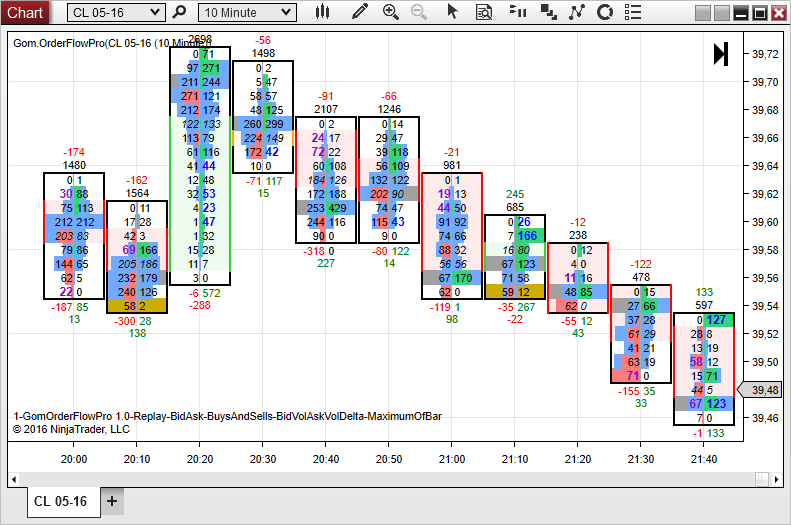This screenshot has width=791, height=525.
Task: Open the indicators icon
Action: tap(577, 12)
